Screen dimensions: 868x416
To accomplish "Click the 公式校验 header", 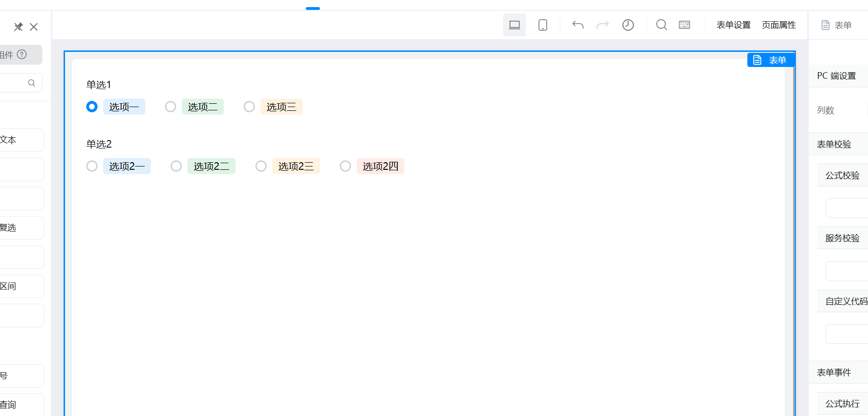I will click(843, 175).
